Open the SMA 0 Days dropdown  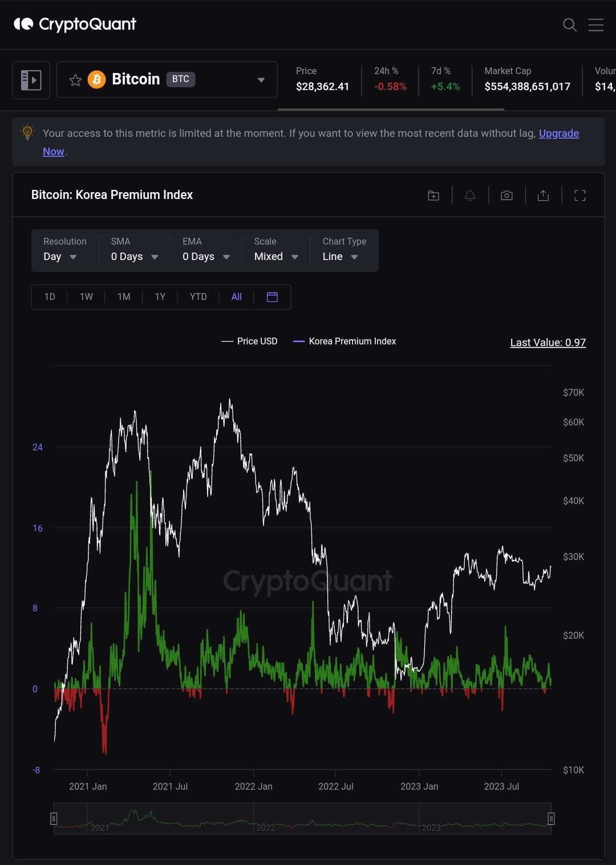(x=135, y=250)
